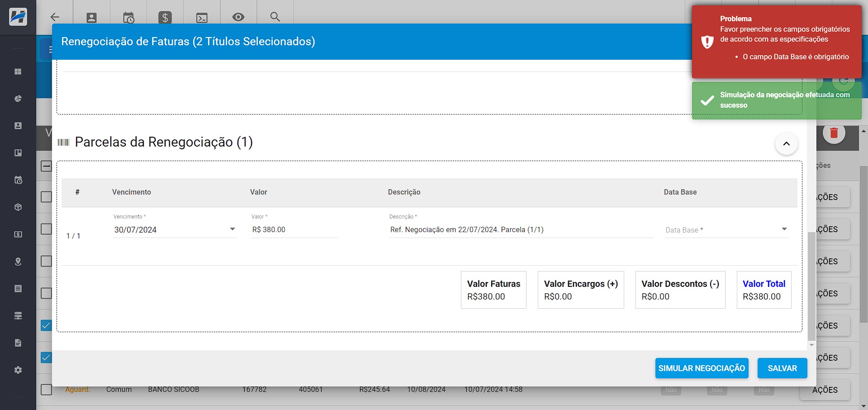
Task: Open search with the magnifier icon
Action: click(275, 17)
